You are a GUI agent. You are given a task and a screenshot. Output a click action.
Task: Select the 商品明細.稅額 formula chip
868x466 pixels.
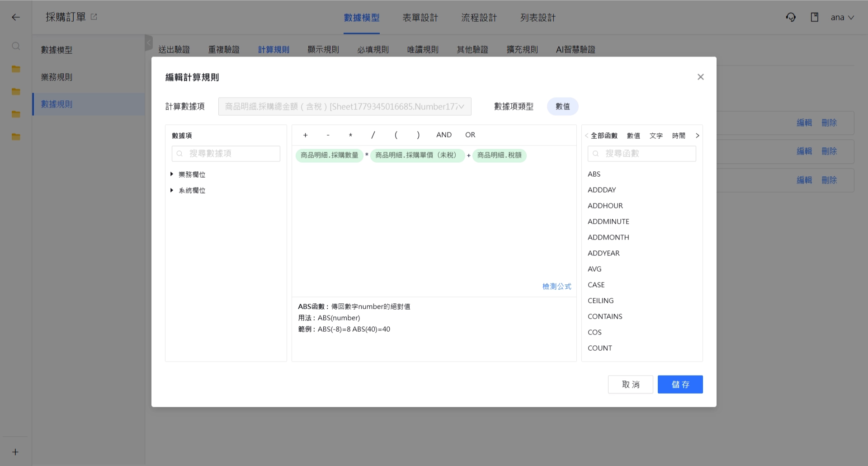tap(500, 155)
